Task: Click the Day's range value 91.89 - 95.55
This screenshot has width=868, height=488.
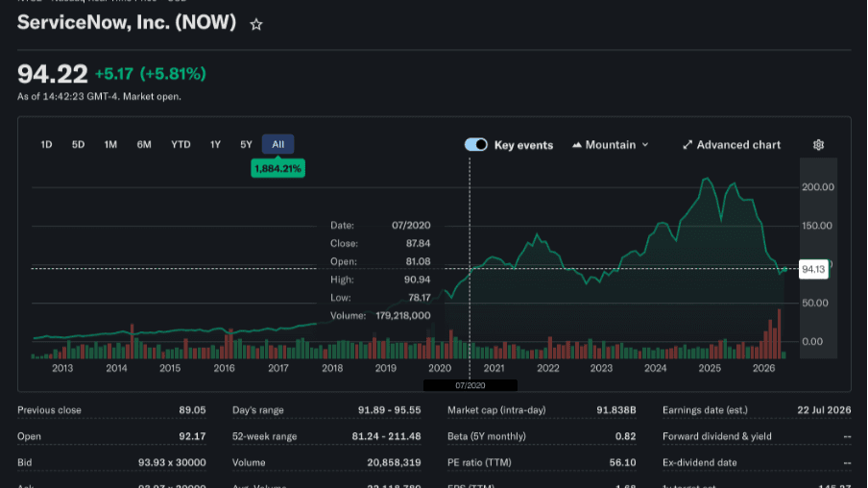Action: 389,410
